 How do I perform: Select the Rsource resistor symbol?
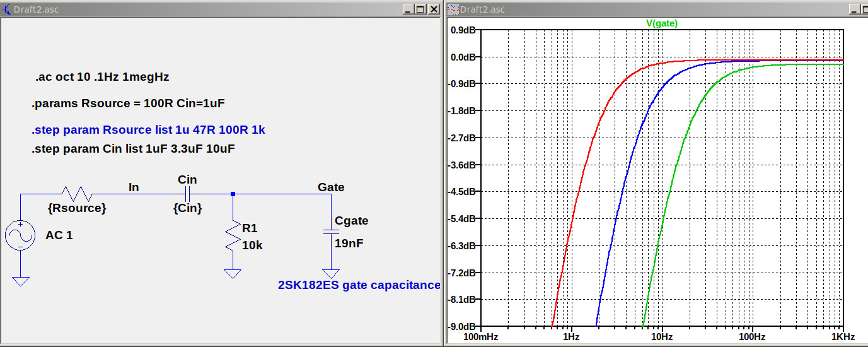click(x=77, y=194)
